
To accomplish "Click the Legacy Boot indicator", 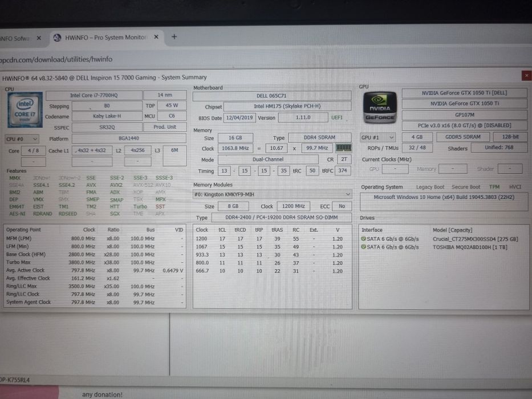I will click(430, 187).
